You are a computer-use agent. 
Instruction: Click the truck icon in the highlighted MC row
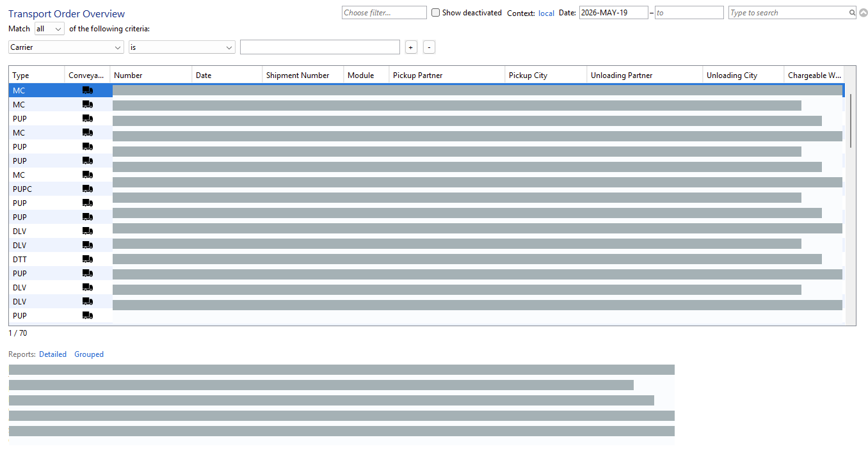click(x=88, y=90)
